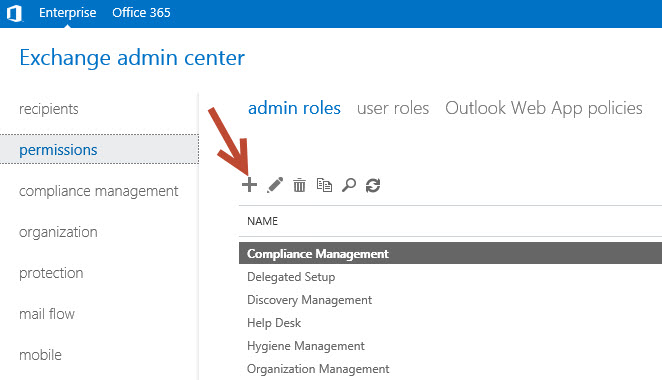662x380 pixels.
Task: Click the Office logo icon
Action: click(x=14, y=13)
